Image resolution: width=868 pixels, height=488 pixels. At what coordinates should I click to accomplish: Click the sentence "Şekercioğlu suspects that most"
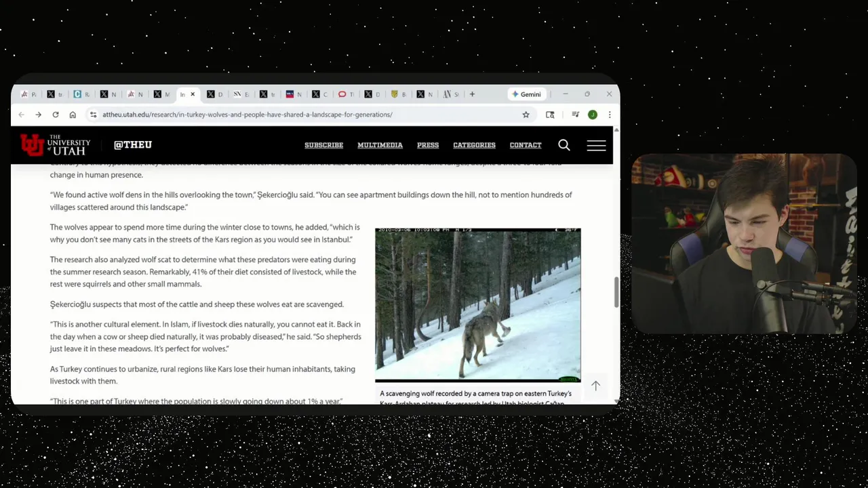197,304
